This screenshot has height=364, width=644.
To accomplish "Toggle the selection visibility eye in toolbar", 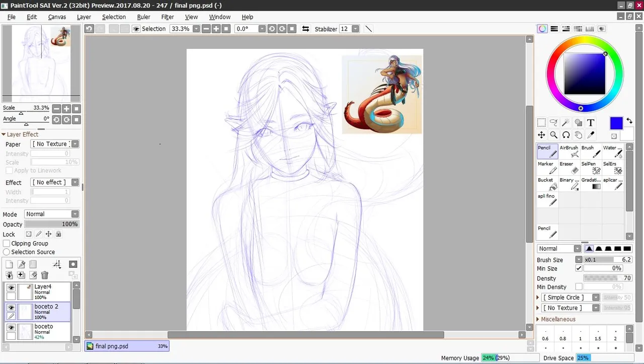I will 136,29.
